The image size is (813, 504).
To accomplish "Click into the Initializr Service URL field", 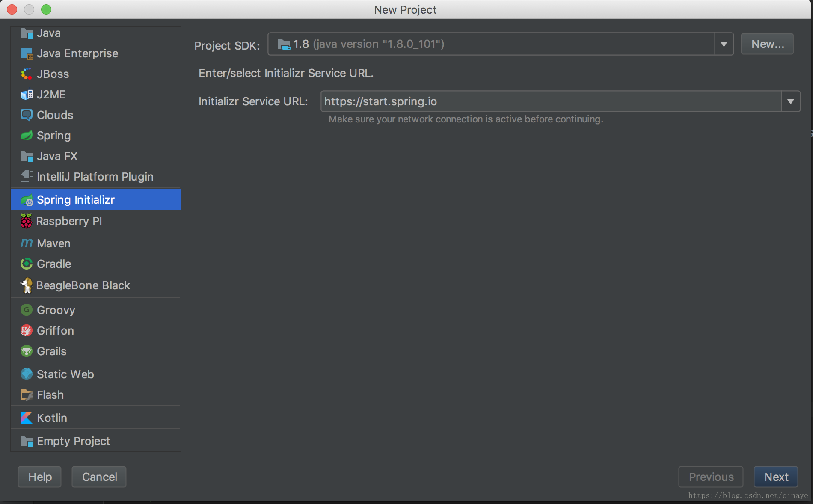I will pos(551,101).
